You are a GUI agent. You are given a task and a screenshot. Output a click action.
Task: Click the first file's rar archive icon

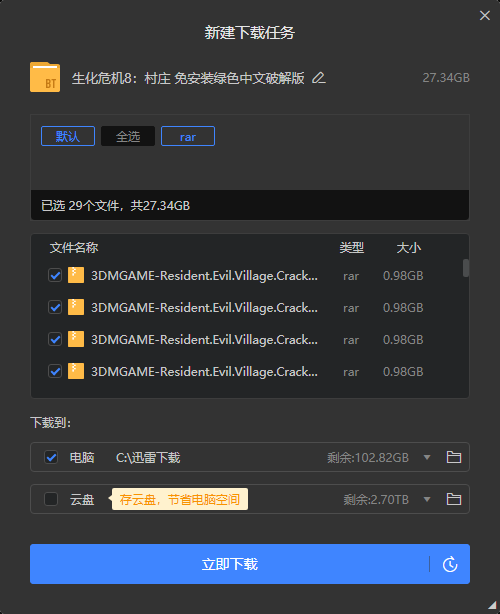point(76,275)
